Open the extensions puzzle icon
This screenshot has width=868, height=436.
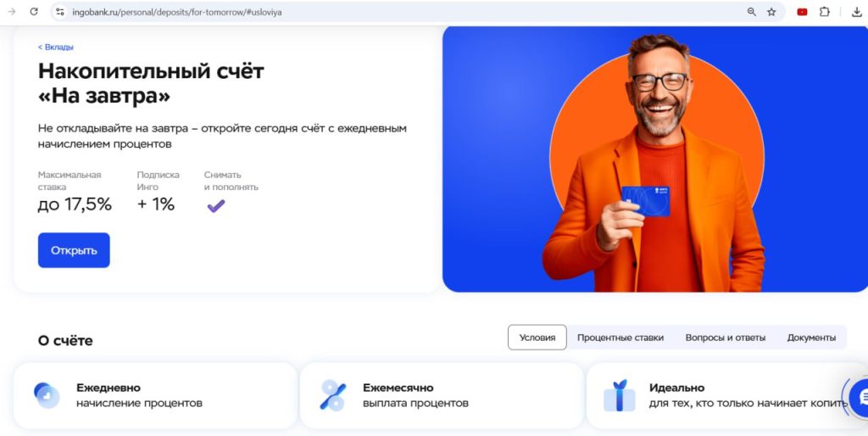(825, 12)
